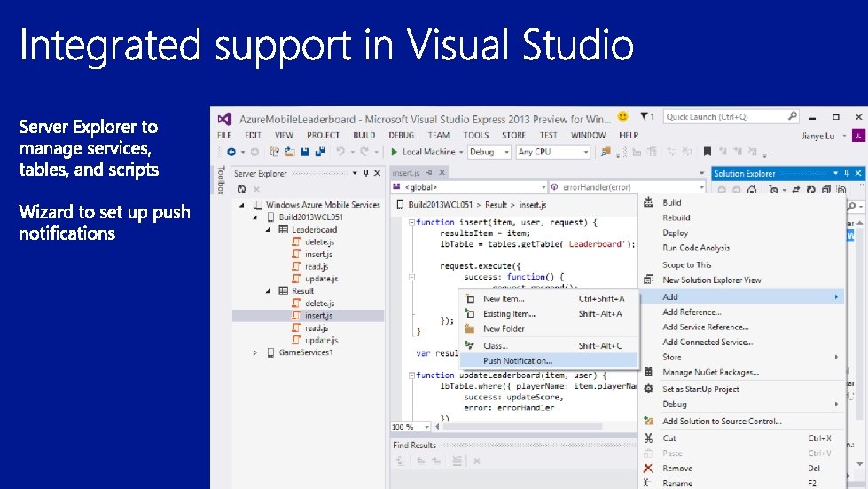
Task: Click Solution Explorer Home icon
Action: coord(751,189)
